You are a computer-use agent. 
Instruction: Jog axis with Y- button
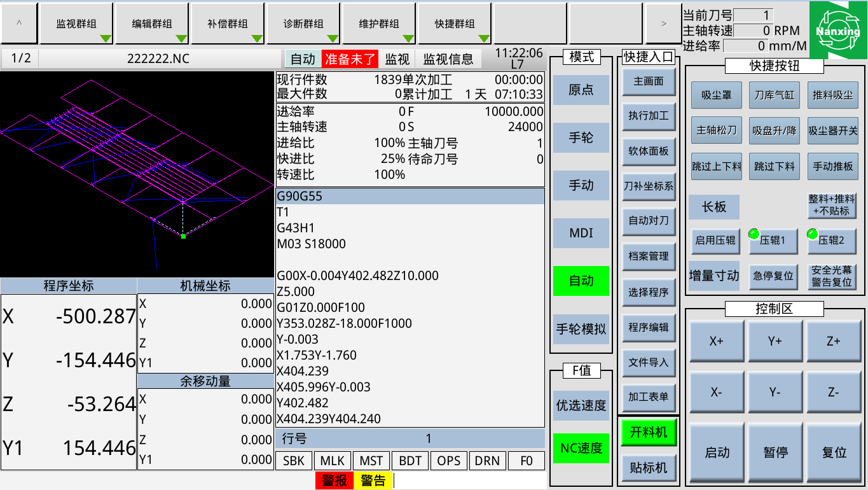click(x=775, y=392)
